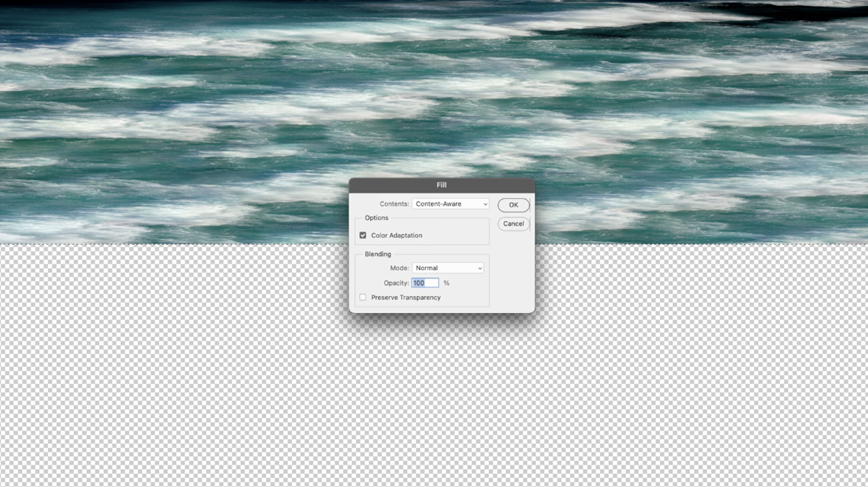Click the Fill dialog title bar
The image size is (868, 487).
click(441, 185)
